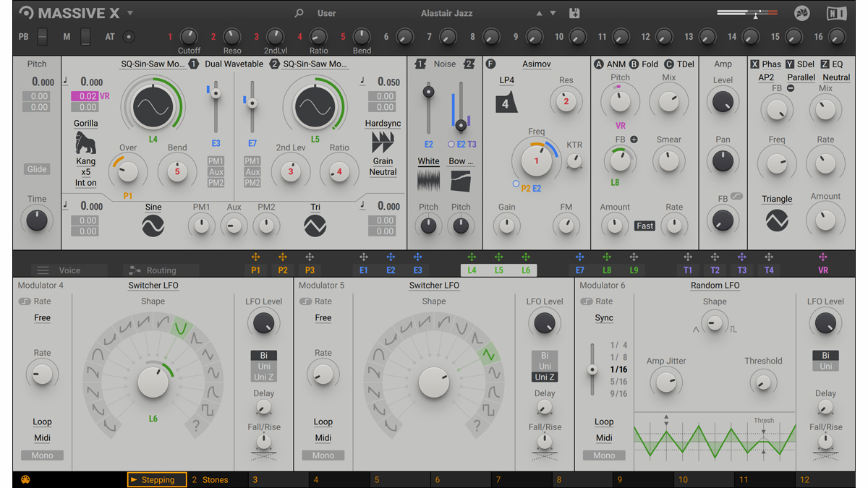Click the Modulator 6 sync rate slider

tap(592, 369)
